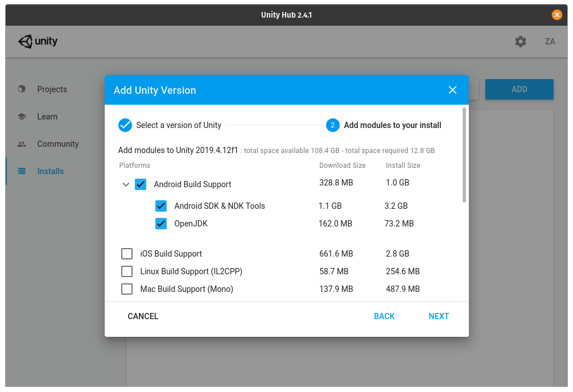The height and width of the screenshot is (392, 573).
Task: Click the step 2 circle indicator
Action: point(332,125)
